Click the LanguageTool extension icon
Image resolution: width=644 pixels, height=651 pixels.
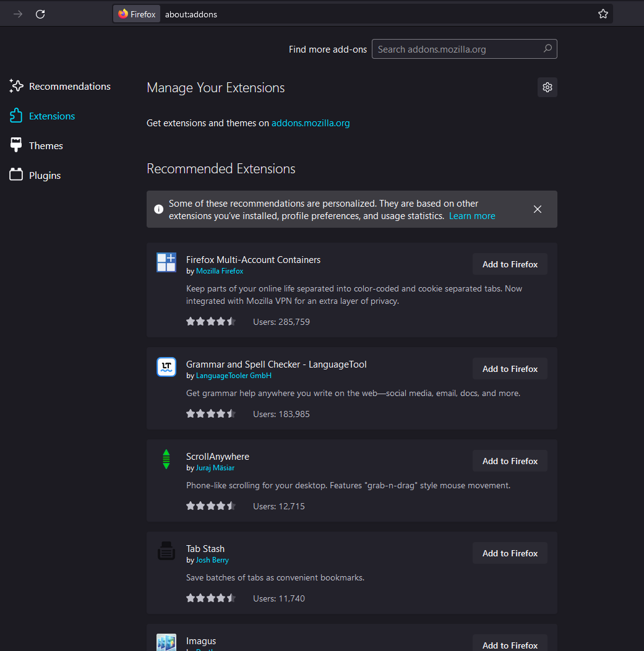pos(166,367)
